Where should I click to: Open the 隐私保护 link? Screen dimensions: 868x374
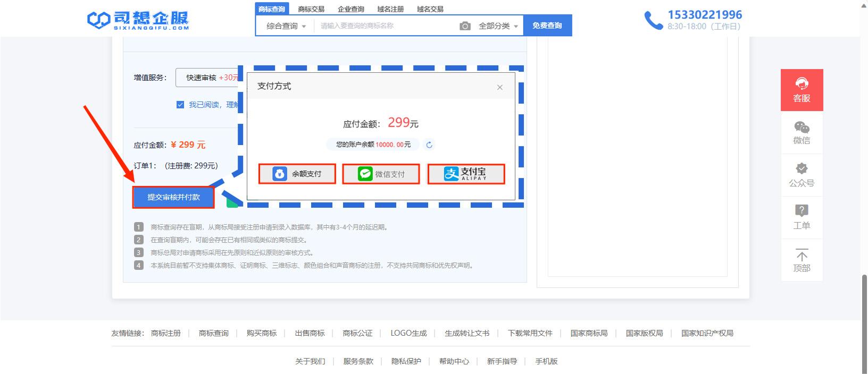pyautogui.click(x=406, y=361)
